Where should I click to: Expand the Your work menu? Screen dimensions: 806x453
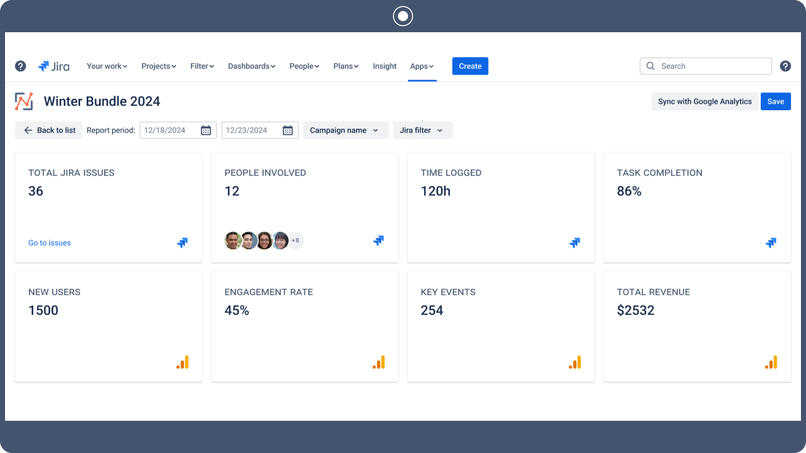point(107,66)
